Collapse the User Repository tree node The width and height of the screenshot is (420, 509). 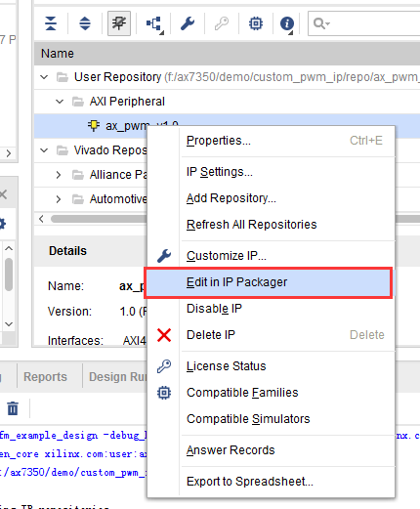pyautogui.click(x=44, y=77)
